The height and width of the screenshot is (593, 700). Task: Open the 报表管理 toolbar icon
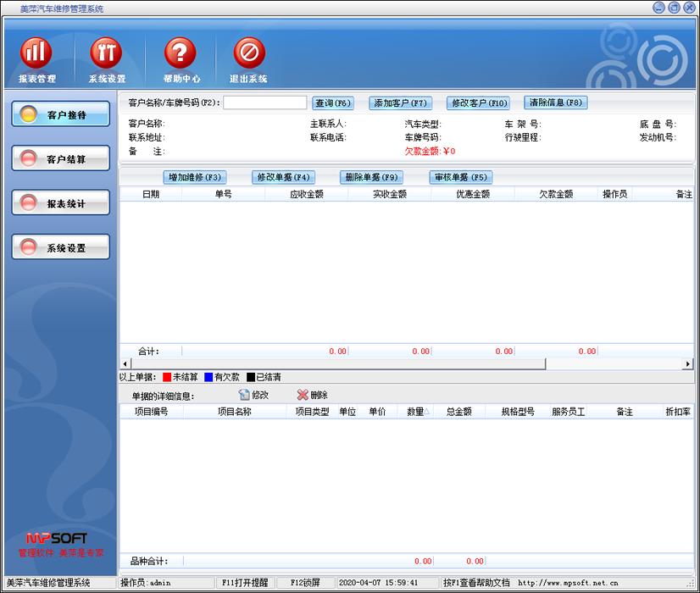(36, 60)
